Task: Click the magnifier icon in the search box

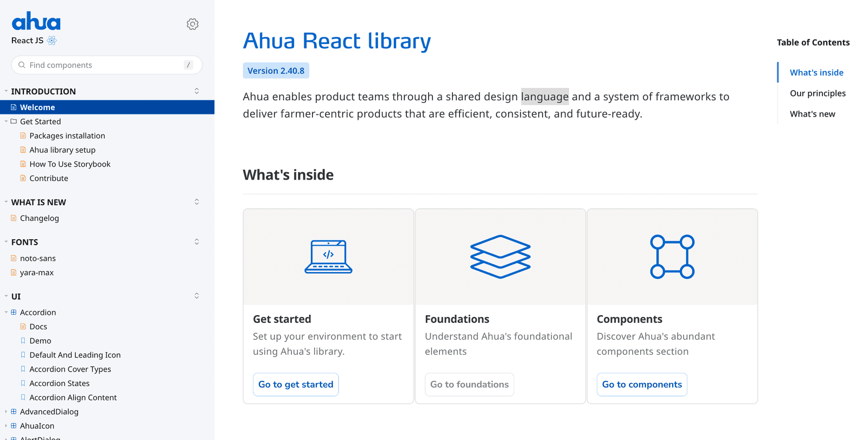Action: 22,65
